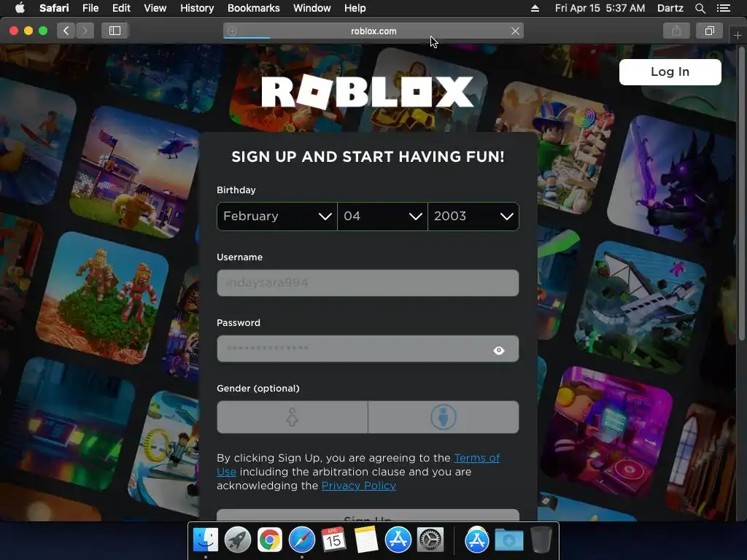
Task: Open Spotlight search in menu bar
Action: pos(700,8)
